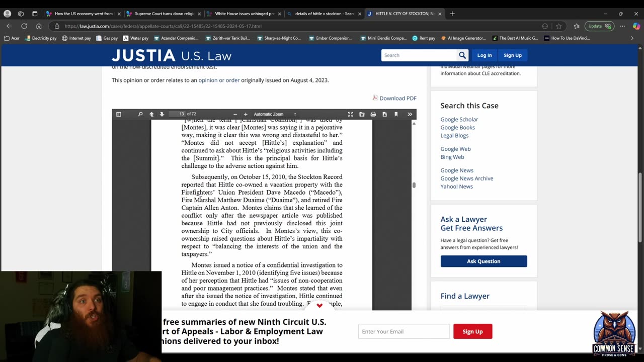Open the Gas pay bookmark

pyautogui.click(x=107, y=38)
